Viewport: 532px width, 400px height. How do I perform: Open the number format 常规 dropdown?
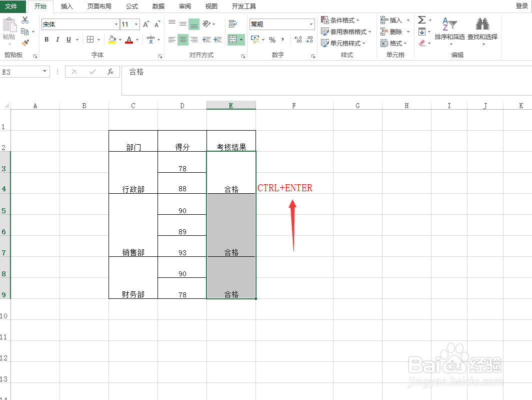(311, 25)
